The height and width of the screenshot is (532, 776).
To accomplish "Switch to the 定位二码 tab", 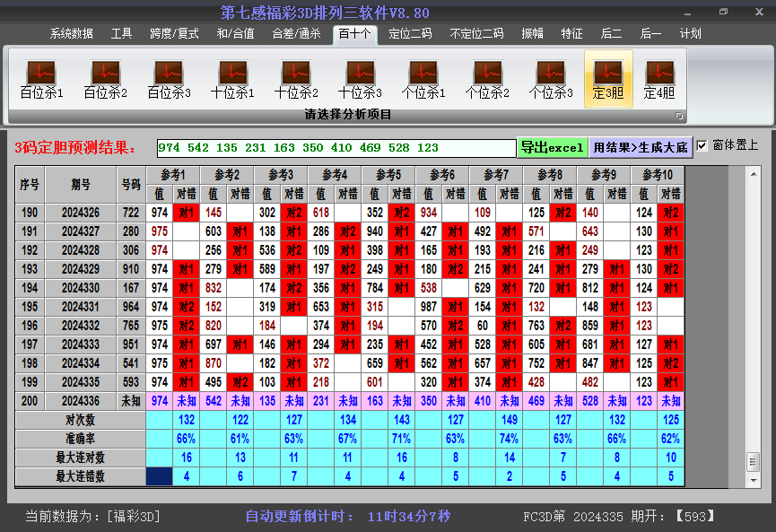I will (410, 34).
